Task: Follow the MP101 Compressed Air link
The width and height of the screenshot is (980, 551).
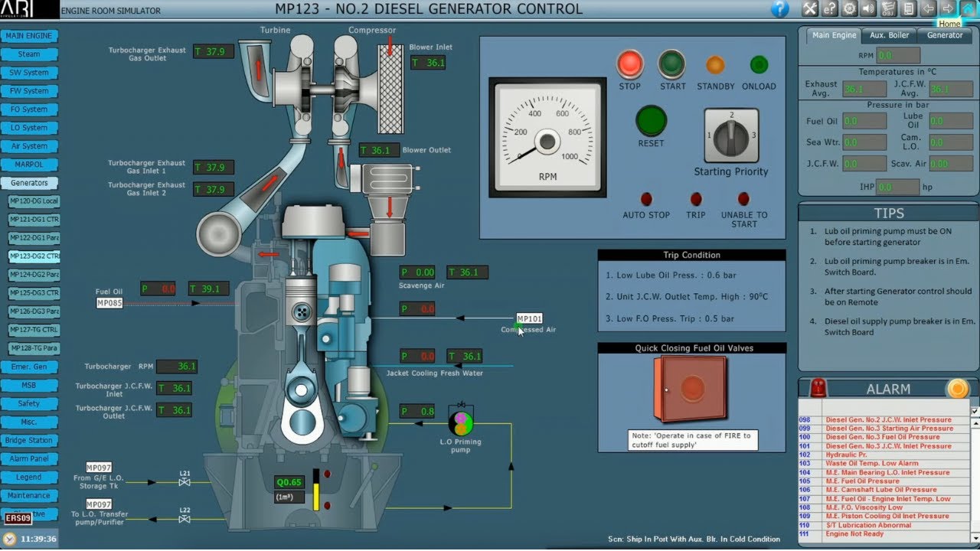Action: (529, 318)
